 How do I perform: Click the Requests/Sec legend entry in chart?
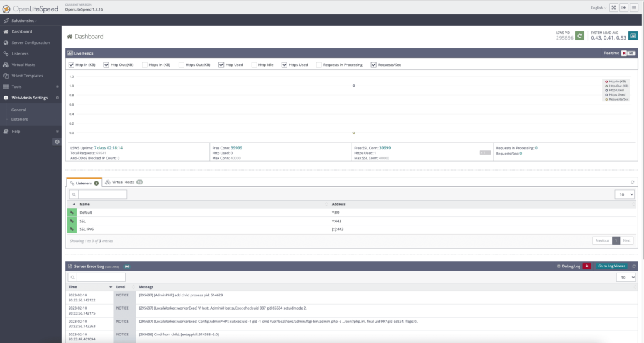616,99
